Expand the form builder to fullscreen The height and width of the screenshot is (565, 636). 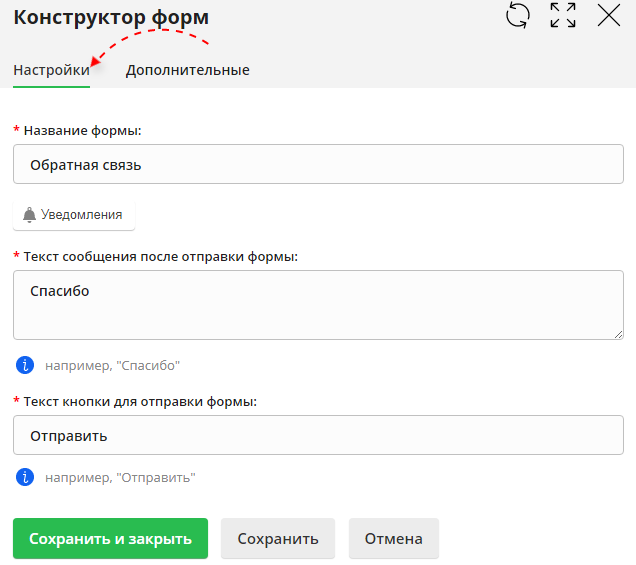[563, 16]
